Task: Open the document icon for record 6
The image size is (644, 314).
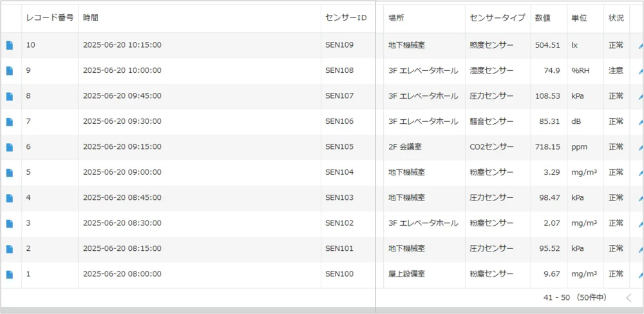Action: click(10, 147)
